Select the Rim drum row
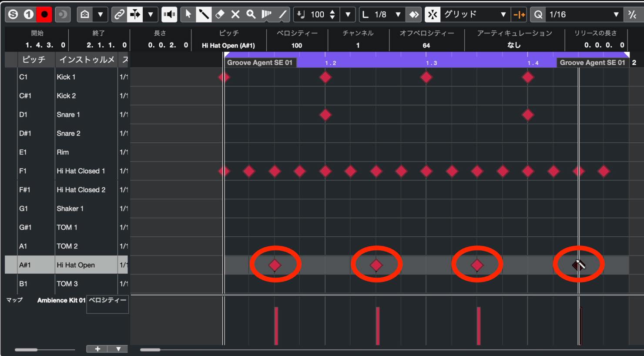Image resolution: width=644 pixels, height=356 pixels. tap(66, 152)
